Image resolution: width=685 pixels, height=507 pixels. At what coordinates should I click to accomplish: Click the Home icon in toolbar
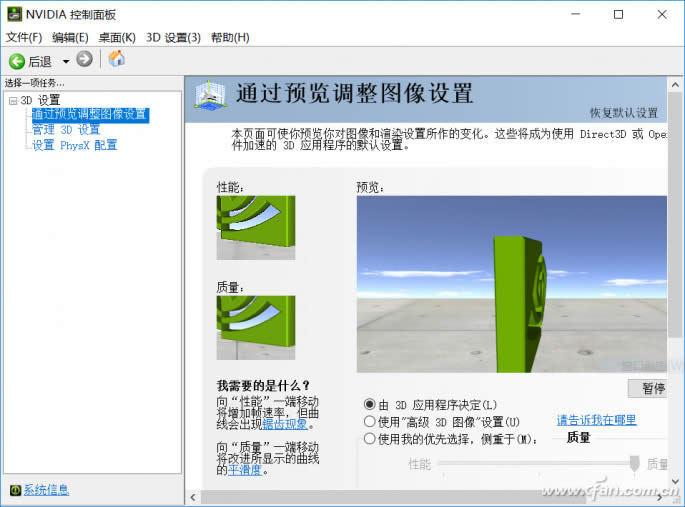[117, 59]
